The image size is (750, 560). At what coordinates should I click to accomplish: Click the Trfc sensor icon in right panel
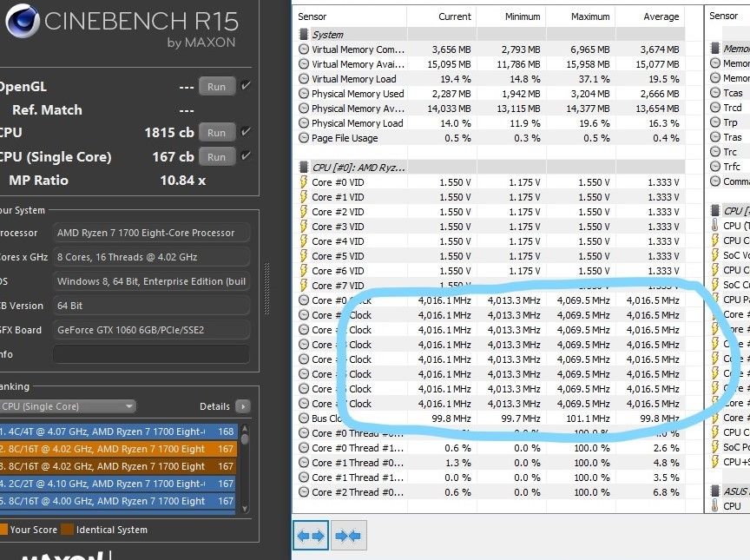[x=715, y=167]
